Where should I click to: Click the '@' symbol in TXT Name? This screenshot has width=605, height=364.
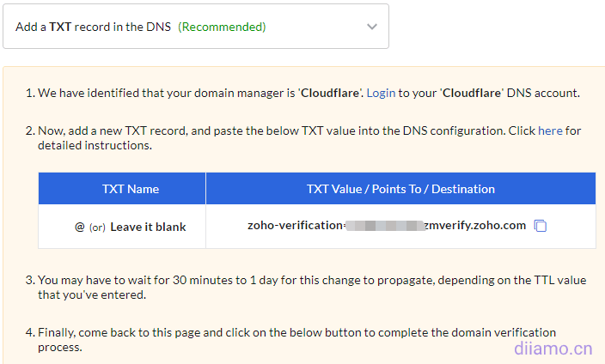80,227
